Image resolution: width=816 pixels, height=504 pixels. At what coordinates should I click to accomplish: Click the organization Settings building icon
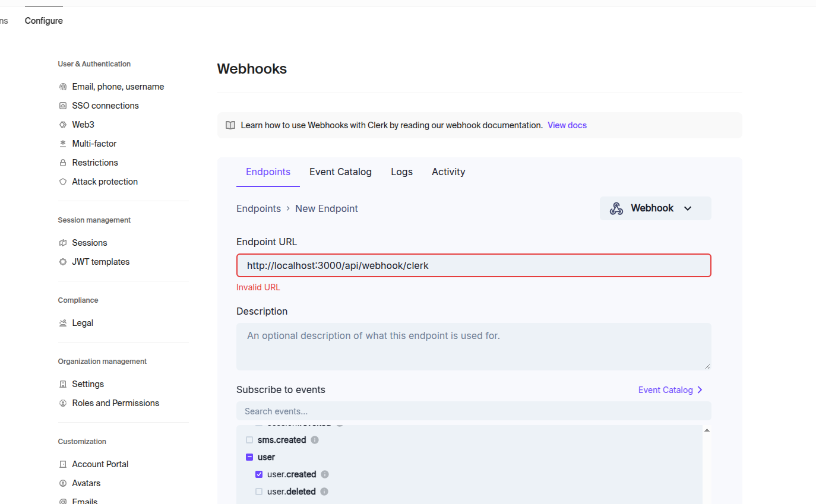point(63,384)
